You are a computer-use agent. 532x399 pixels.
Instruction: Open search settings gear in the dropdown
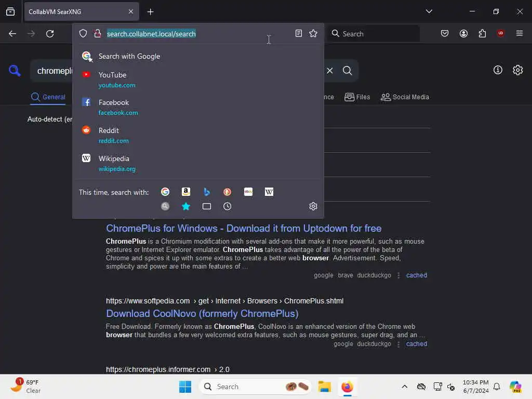pyautogui.click(x=313, y=206)
